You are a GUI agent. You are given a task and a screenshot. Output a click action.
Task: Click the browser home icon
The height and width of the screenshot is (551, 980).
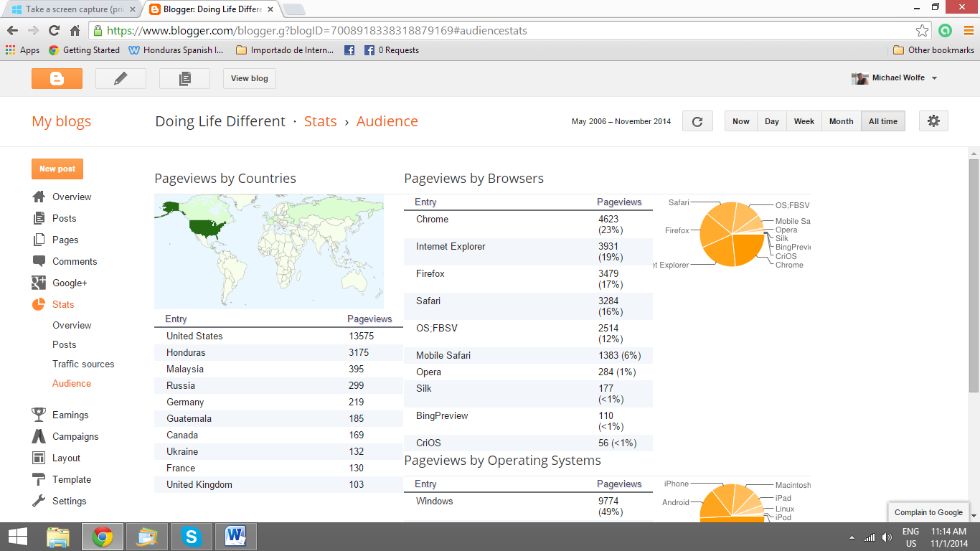pos(75,31)
